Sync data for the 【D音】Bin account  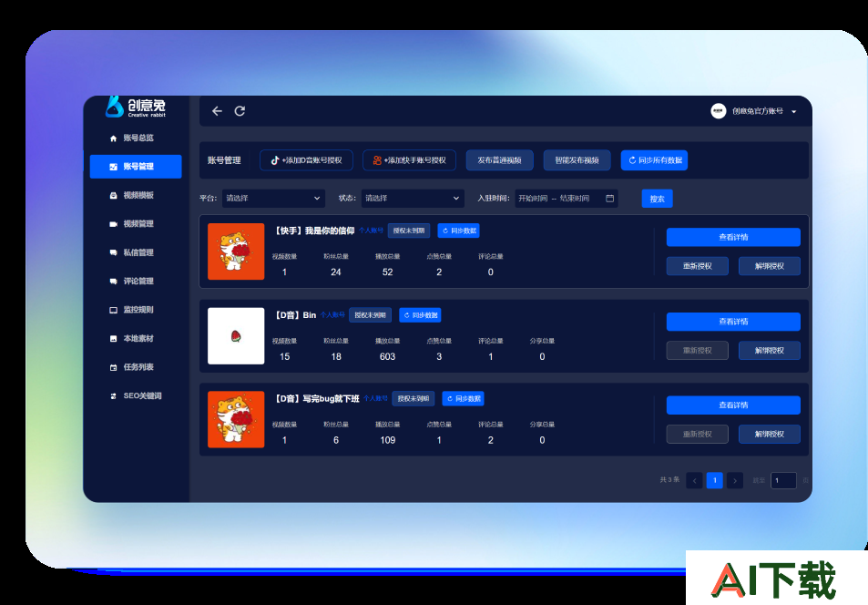pos(420,315)
